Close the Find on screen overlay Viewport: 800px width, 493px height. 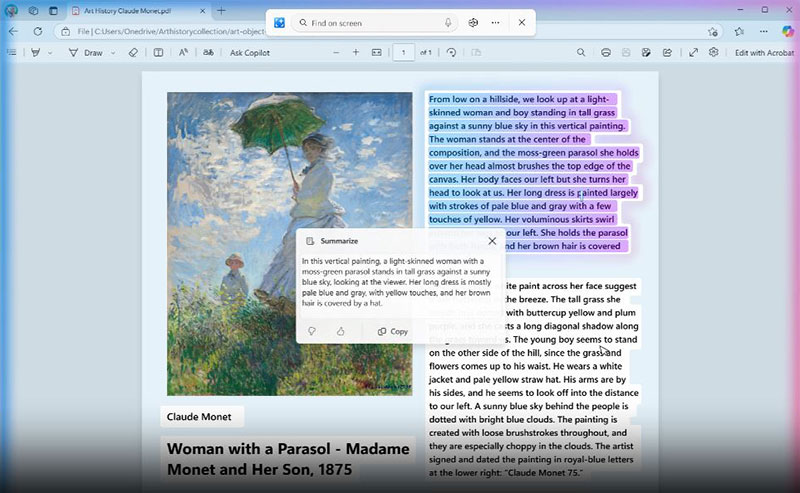click(521, 22)
